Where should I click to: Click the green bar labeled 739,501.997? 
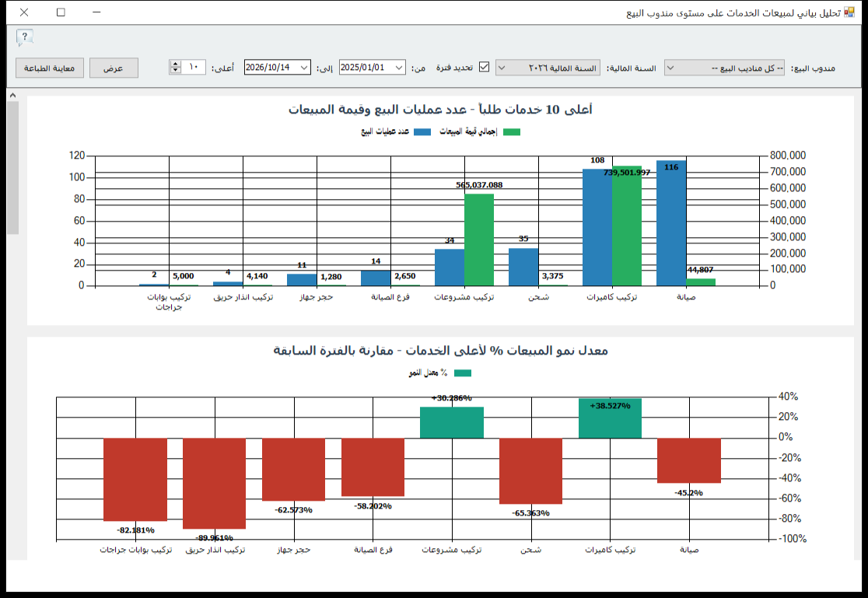click(627, 226)
